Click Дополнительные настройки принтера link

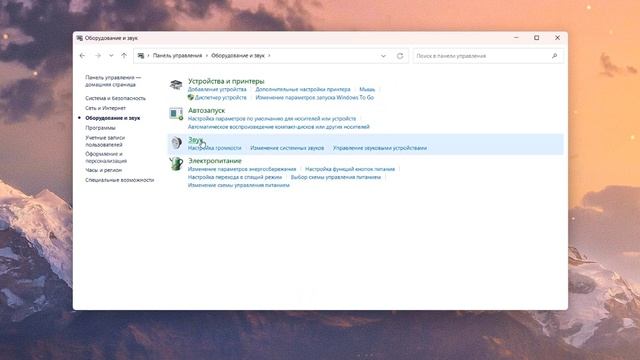click(303, 89)
